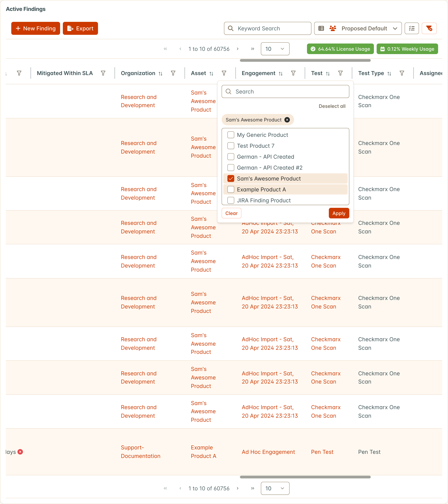Check the My Generic Product checkbox
Image resolution: width=448 pixels, height=504 pixels.
pos(231,135)
